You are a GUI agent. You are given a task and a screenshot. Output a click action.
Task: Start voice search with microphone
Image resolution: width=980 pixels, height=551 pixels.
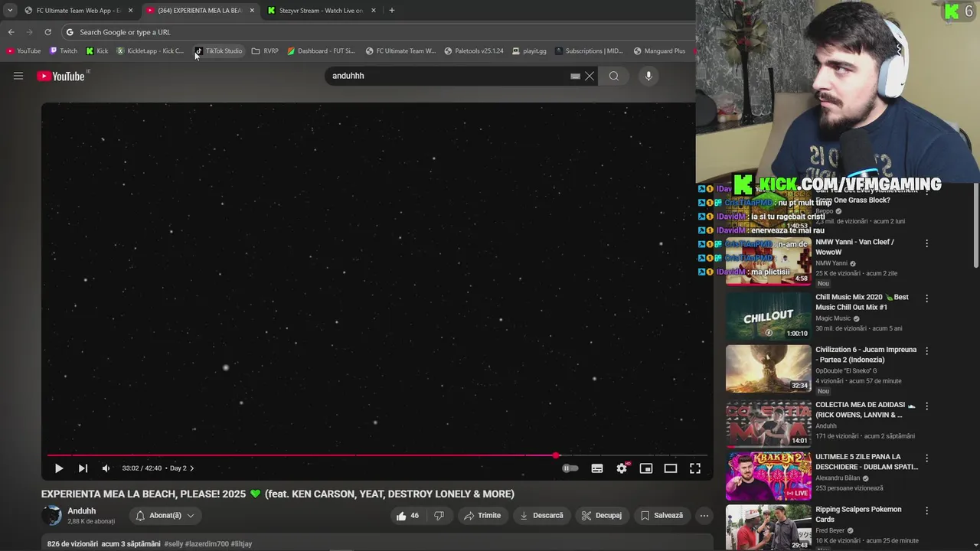[x=648, y=76]
